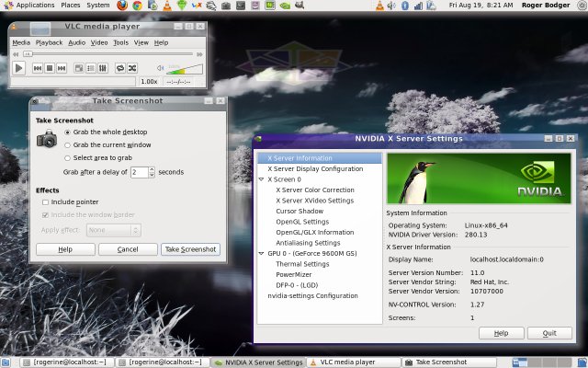Screen dimensions: 588x368
Task: Open the Apply effect dropdown
Action: [x=114, y=230]
